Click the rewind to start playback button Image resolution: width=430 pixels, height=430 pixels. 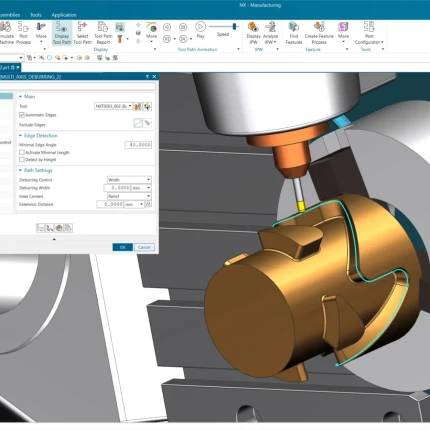[167, 39]
